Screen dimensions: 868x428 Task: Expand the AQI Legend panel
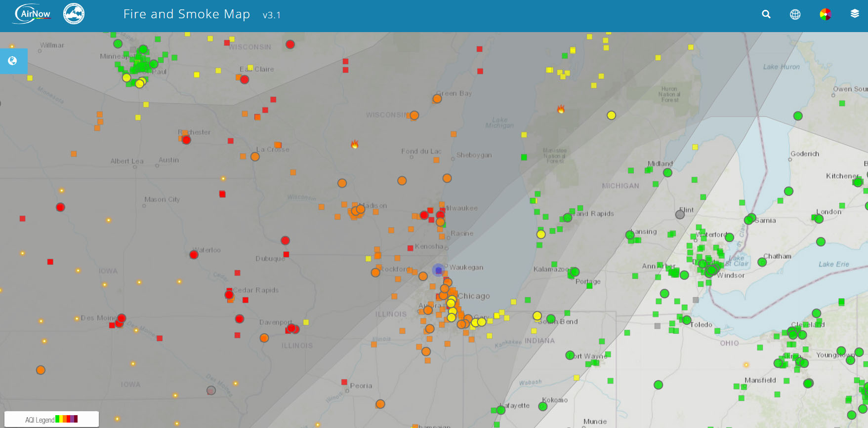pos(51,419)
